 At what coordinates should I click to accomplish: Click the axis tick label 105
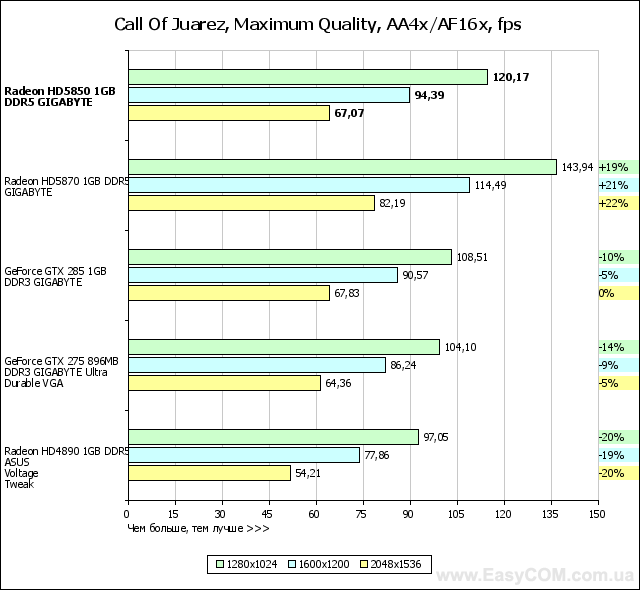[x=456, y=514]
